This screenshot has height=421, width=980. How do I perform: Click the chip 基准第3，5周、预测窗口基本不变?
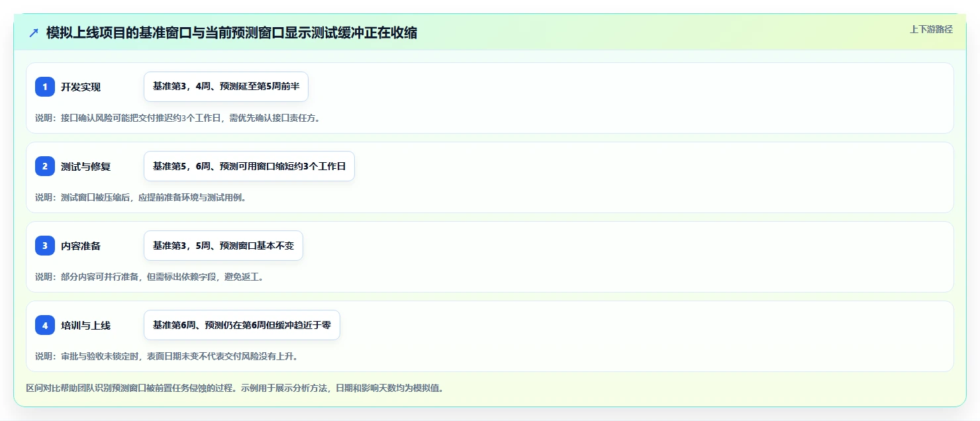click(223, 246)
